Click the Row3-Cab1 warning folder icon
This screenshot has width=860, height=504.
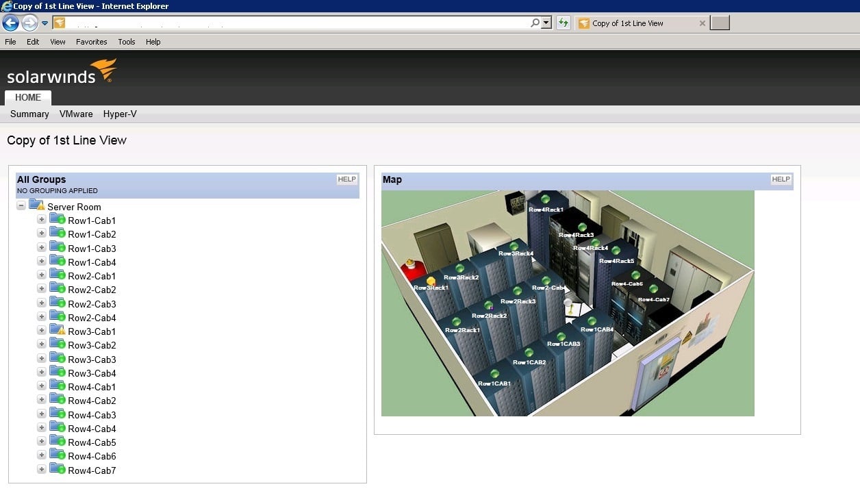[58, 330]
